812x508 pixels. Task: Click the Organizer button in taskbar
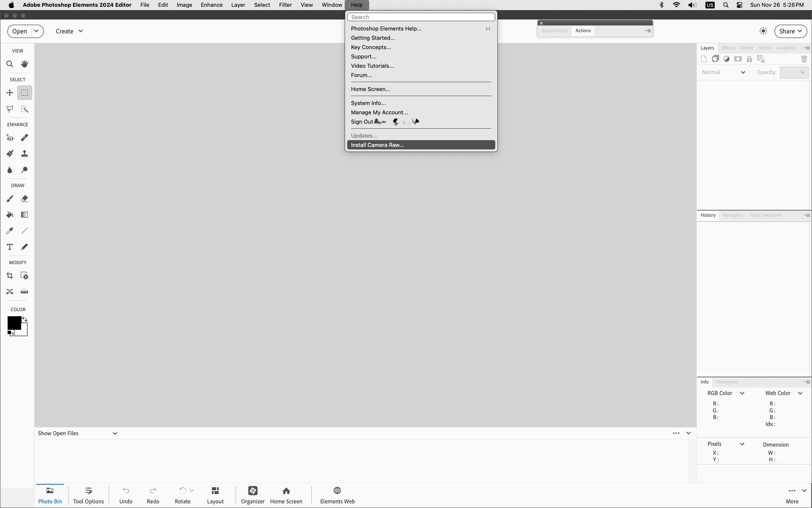(252, 494)
